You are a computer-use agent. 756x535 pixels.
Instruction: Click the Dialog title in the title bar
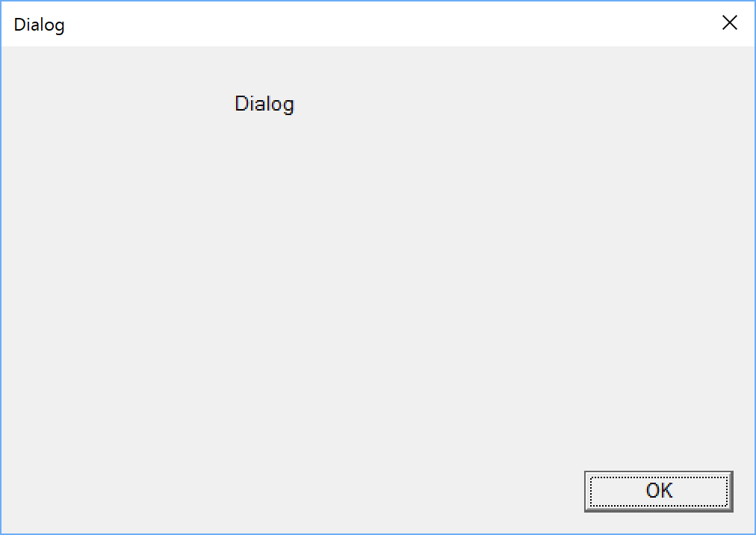tap(39, 25)
